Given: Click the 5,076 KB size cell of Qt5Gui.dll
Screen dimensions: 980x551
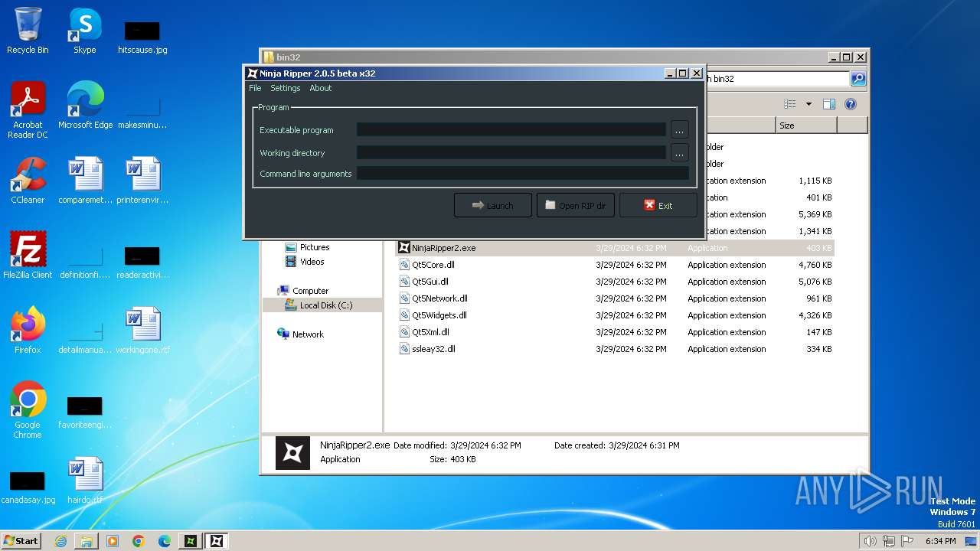Looking at the screenshot, I should [815, 282].
